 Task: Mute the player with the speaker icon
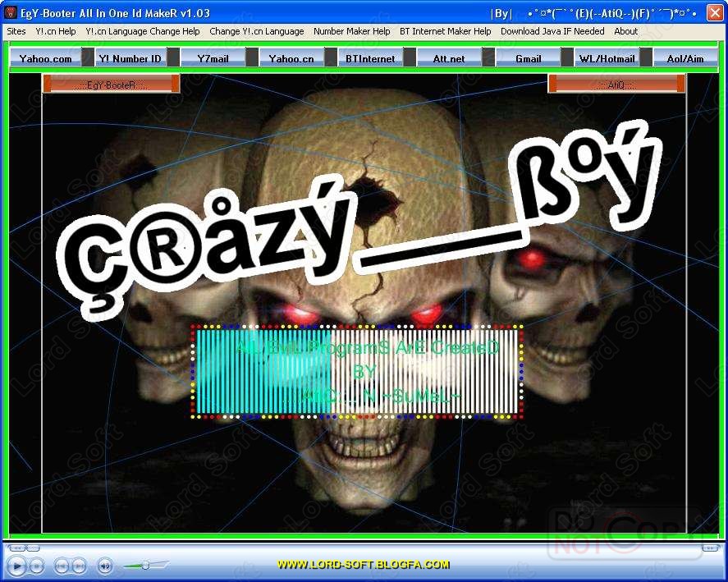tap(105, 566)
